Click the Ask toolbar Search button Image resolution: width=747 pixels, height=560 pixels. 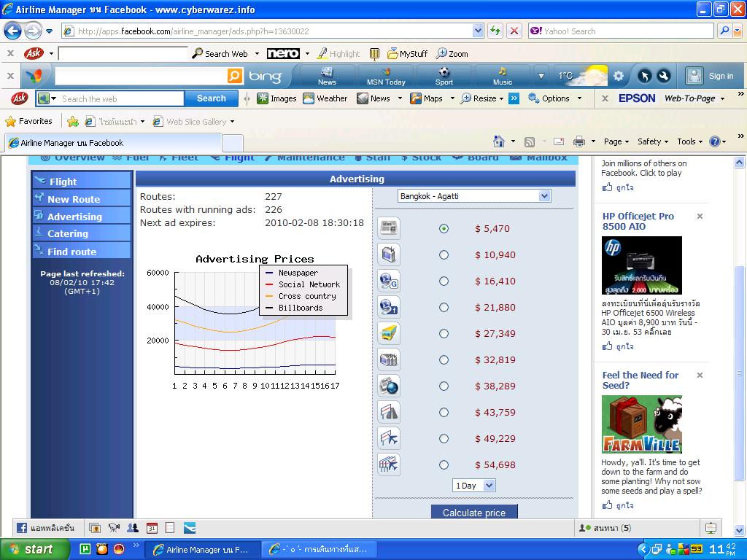coord(211,98)
